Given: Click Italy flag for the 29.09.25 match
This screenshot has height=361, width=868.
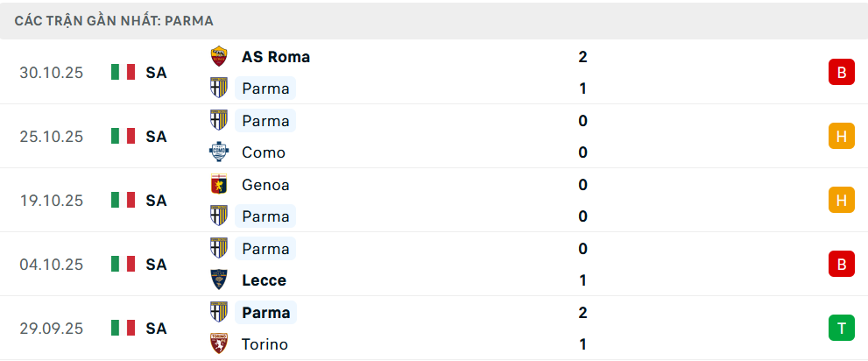Looking at the screenshot, I should coord(123,329).
